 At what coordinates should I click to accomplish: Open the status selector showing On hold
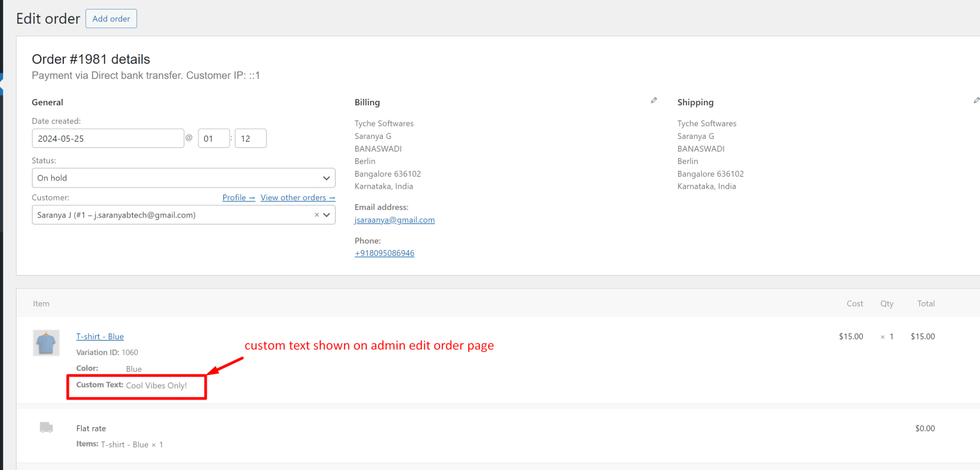pyautogui.click(x=184, y=178)
